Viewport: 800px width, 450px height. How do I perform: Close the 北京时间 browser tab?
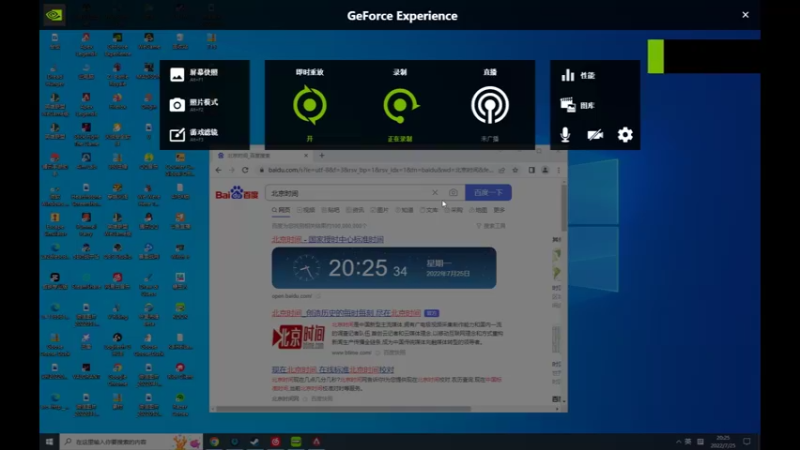pos(306,155)
